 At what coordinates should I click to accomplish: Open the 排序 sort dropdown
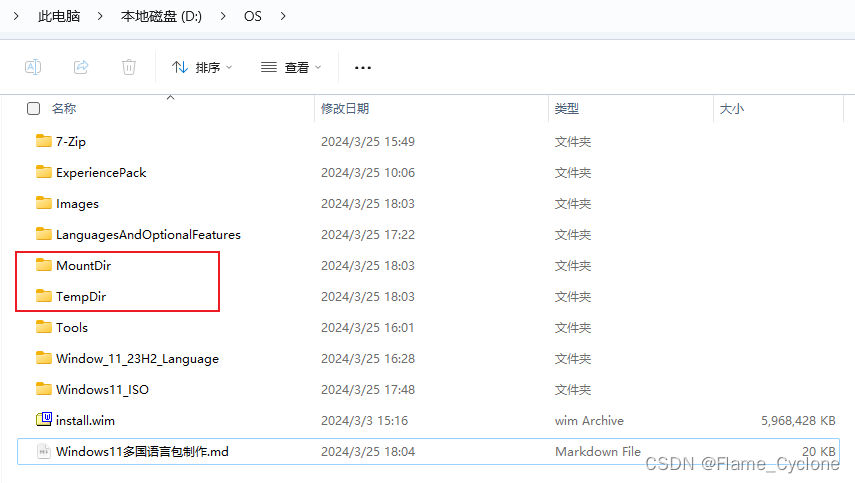pos(202,67)
